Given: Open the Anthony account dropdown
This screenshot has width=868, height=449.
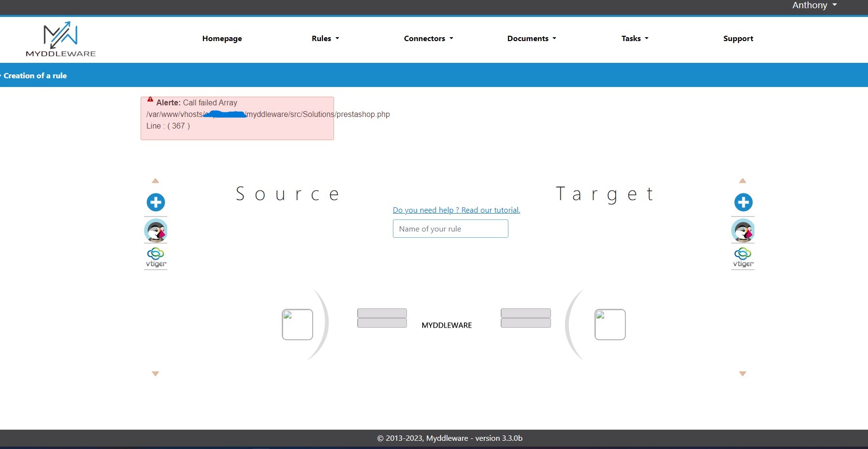Looking at the screenshot, I should [x=813, y=5].
